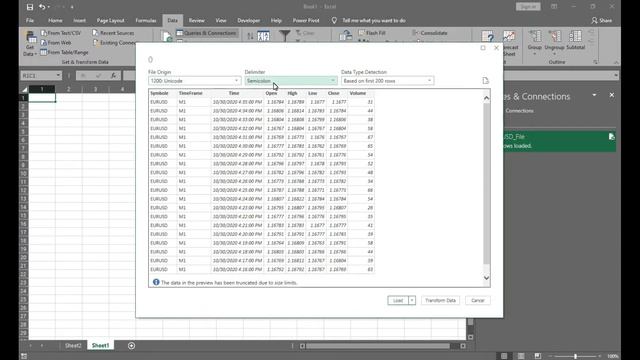
Task: Select the Sheet1 worksheet tab
Action: coord(100,346)
